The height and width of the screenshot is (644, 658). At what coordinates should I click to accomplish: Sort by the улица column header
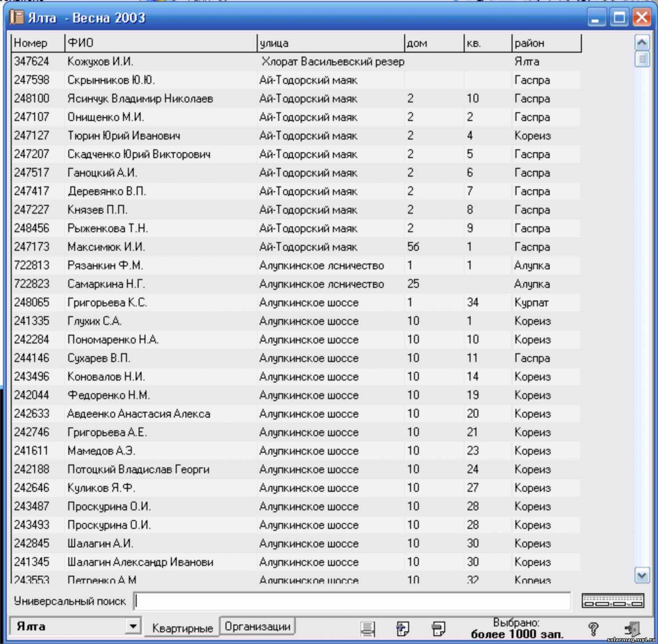[330, 43]
